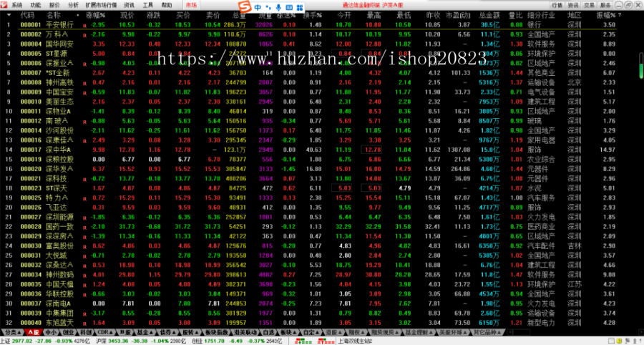Switch to the 港美联动 bottom tab
Screen dimensions: 644x345
[246, 332]
